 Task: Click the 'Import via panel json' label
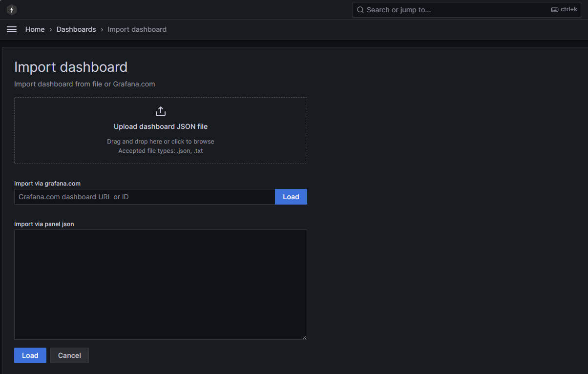pos(44,224)
